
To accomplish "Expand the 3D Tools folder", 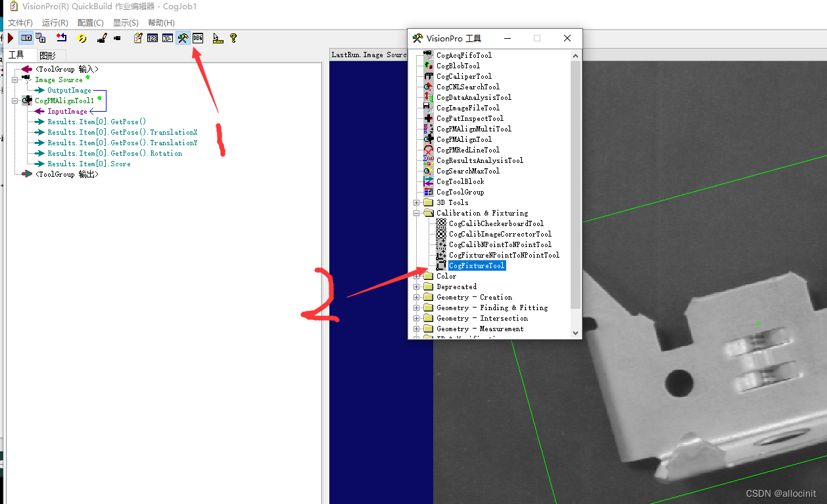I will 416,202.
